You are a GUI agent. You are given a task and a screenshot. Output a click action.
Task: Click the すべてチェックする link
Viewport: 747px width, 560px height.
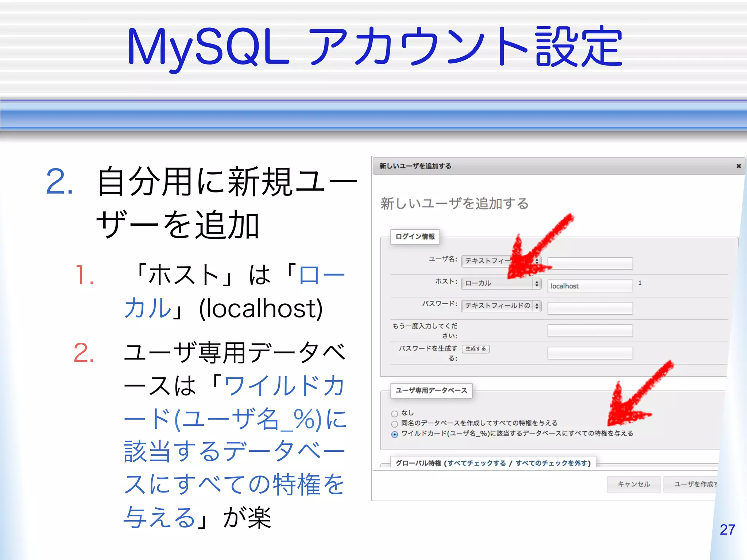pos(476,463)
